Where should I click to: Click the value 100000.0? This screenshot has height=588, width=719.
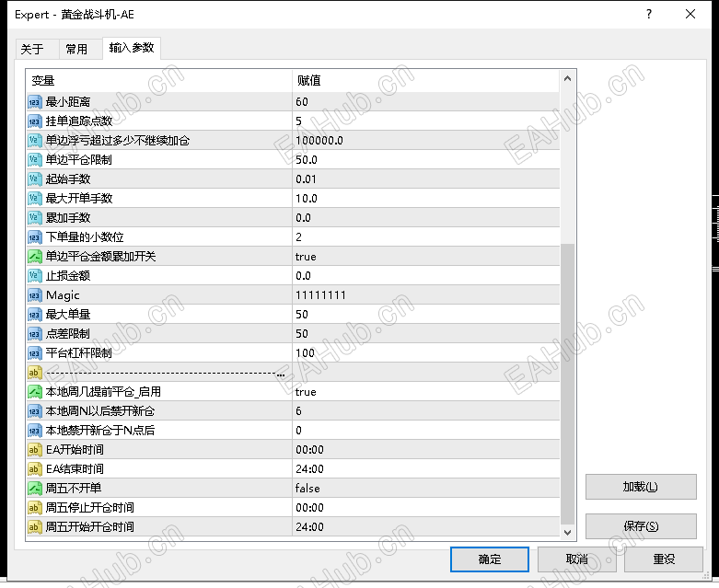319,140
